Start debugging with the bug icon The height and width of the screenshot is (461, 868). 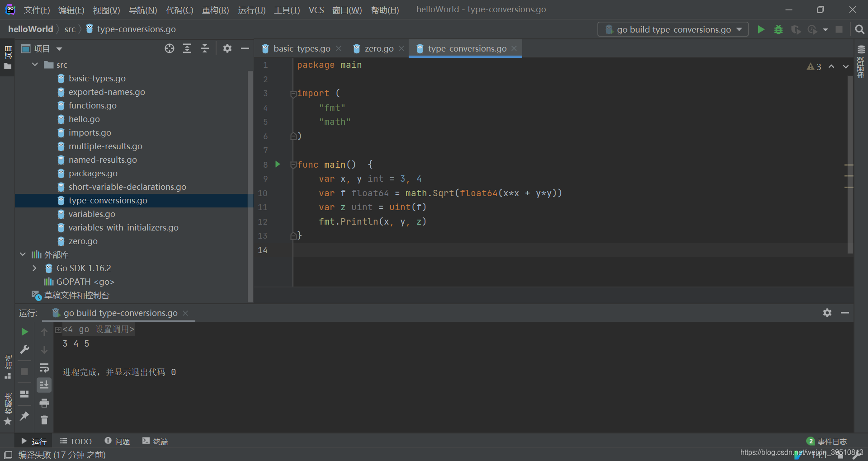[778, 29]
